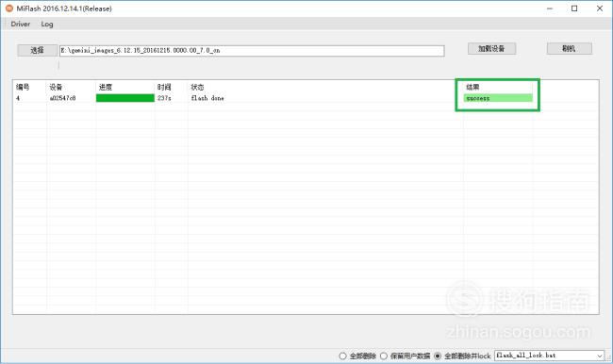This screenshot has width=613, height=364.
Task: Click the 'flash done' status cell
Action: tap(207, 98)
